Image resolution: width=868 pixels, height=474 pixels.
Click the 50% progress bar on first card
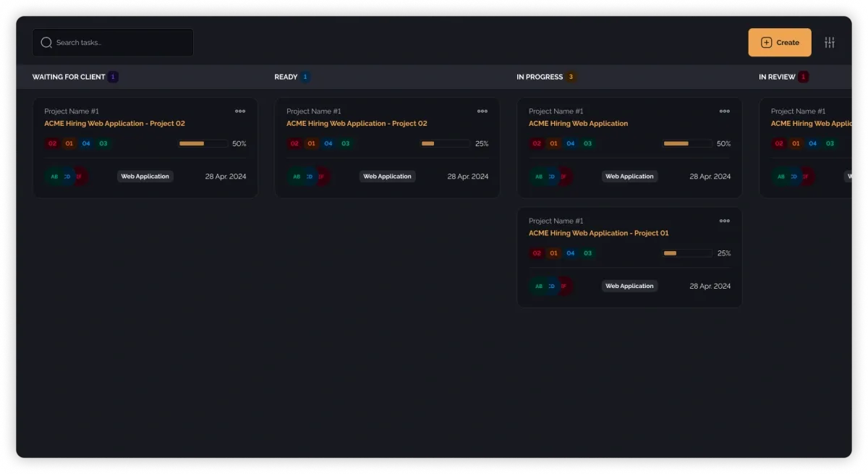(x=203, y=143)
